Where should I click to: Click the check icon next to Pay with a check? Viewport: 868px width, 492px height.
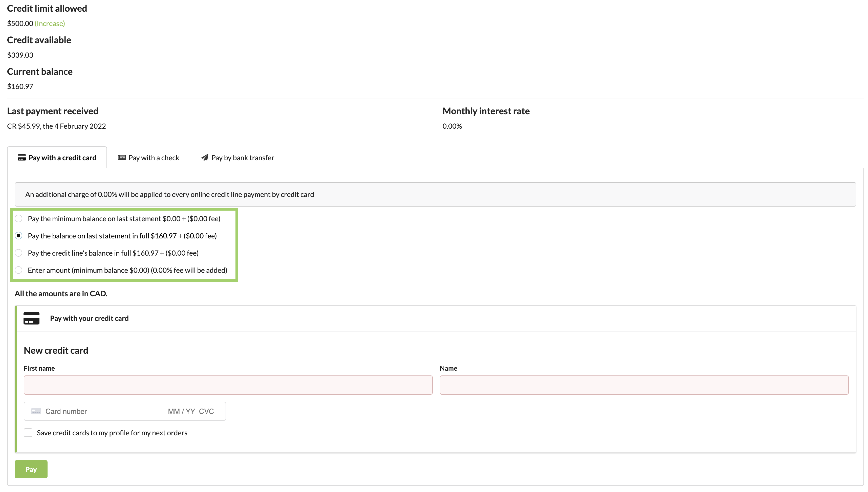pos(121,158)
